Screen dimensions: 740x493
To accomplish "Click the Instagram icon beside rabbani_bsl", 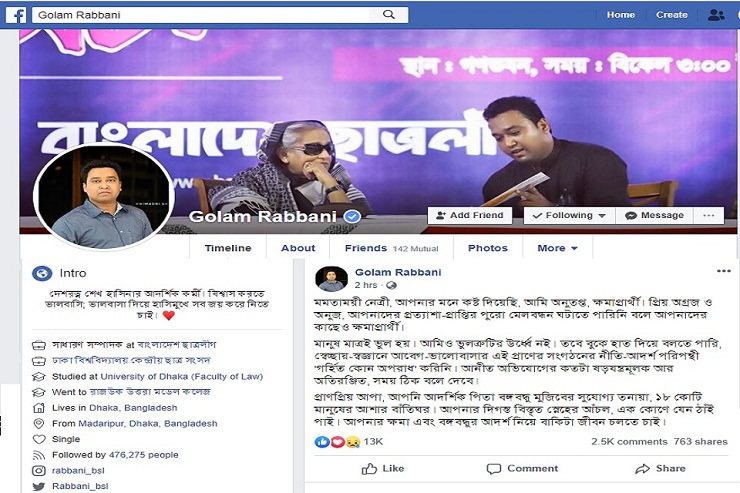I will [39, 470].
